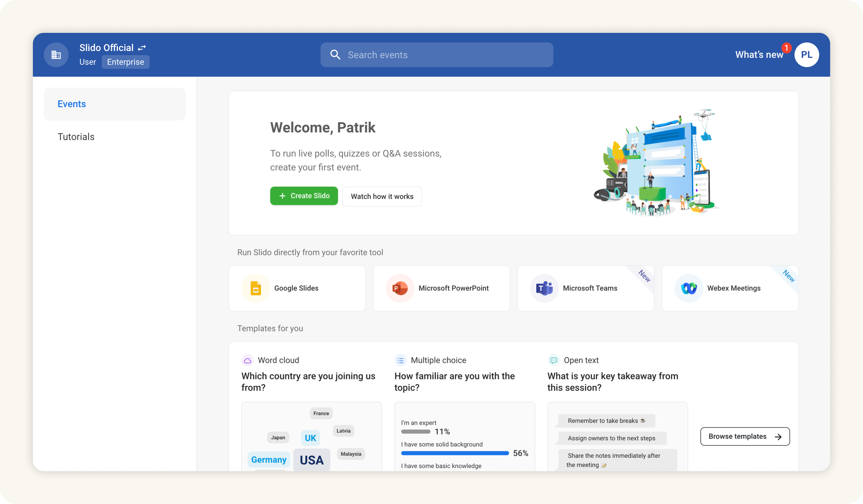Click the 'Welcome, Patrik' heading
This screenshot has height=504, width=863.
point(323,127)
